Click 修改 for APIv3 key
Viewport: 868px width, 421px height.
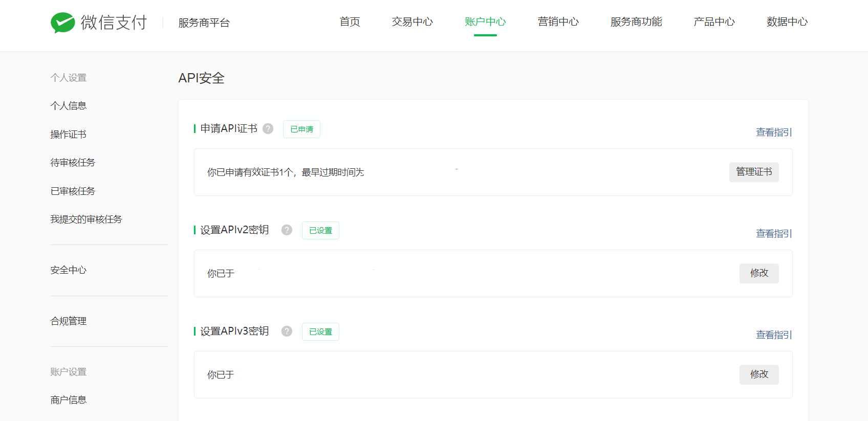tap(759, 374)
